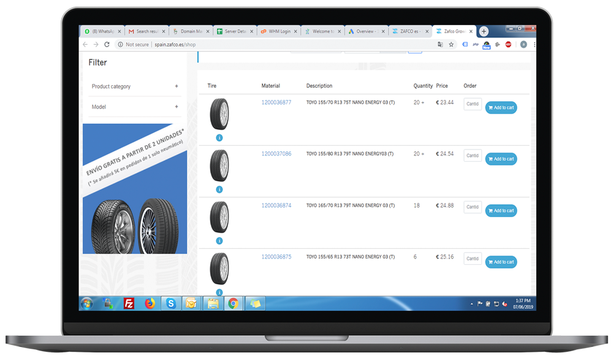613x364 pixels.
Task: Switch to the Domain Manager tab
Action: [x=191, y=31]
